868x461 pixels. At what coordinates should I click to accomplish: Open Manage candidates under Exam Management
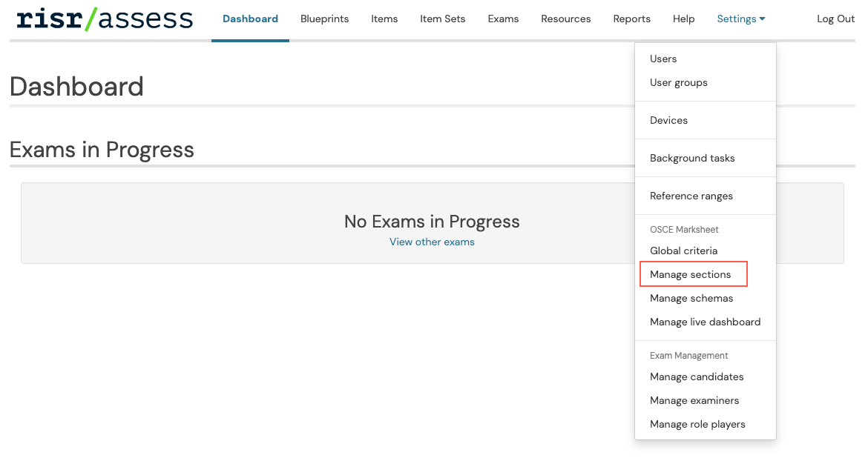[x=697, y=376]
